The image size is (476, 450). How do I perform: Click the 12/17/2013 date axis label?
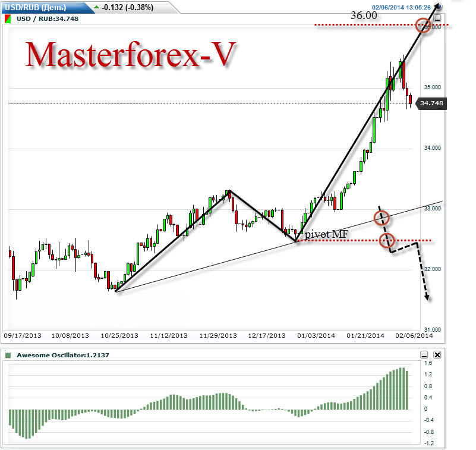pos(267,335)
